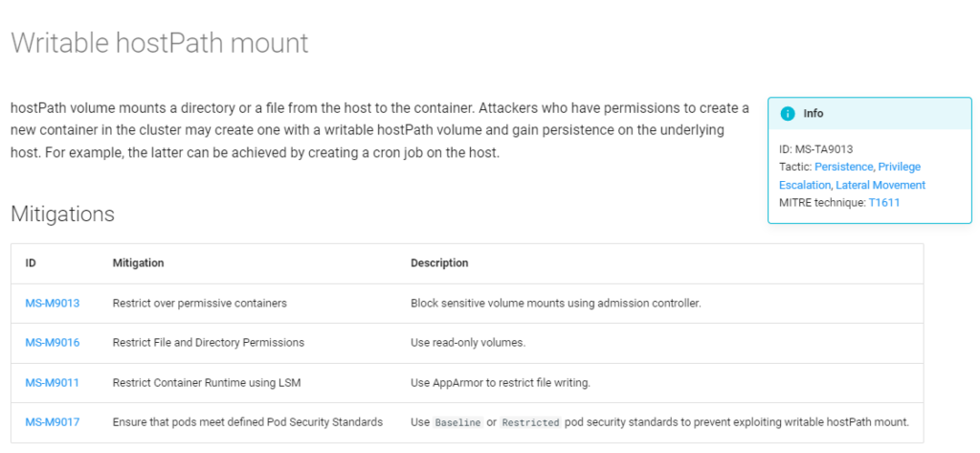Screen dimensions: 980x453
Task: Click the ID: MS-TA9013 text
Action: [x=815, y=149]
